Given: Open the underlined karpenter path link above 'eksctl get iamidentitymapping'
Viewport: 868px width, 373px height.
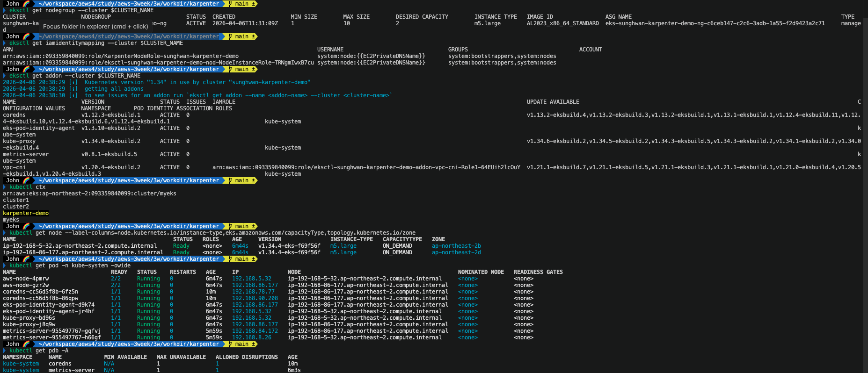Looking at the screenshot, I should pyautogui.click(x=129, y=36).
